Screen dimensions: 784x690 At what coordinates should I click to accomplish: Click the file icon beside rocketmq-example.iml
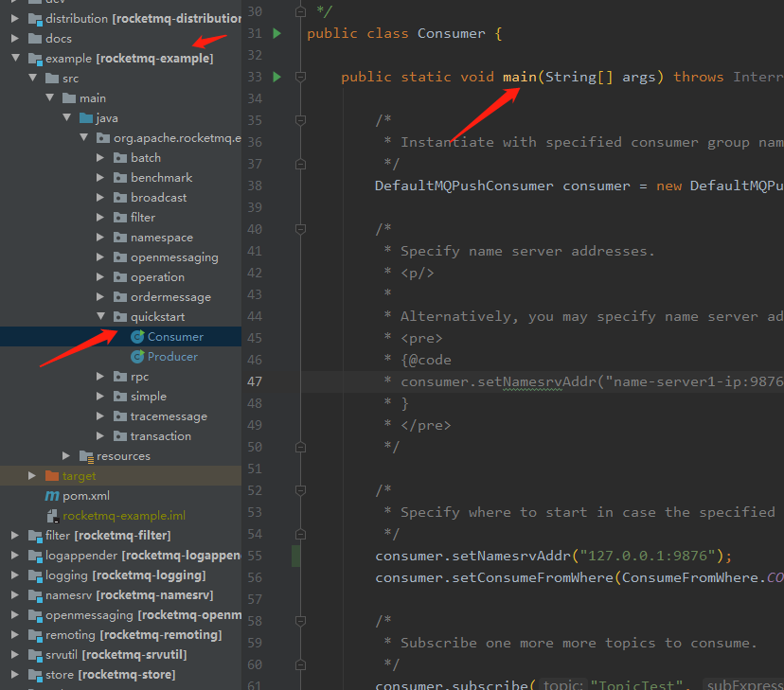coord(52,516)
